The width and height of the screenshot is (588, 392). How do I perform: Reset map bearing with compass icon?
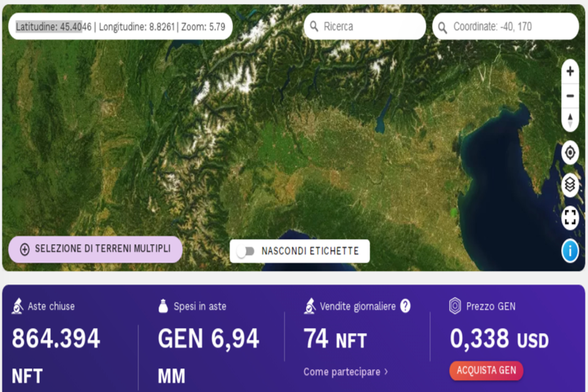[x=570, y=120]
